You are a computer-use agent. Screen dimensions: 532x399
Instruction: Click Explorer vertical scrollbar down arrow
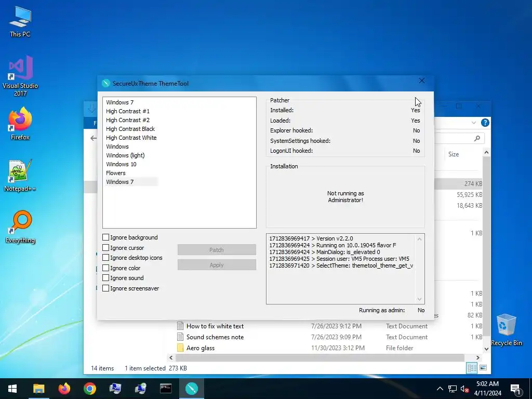[486, 349]
